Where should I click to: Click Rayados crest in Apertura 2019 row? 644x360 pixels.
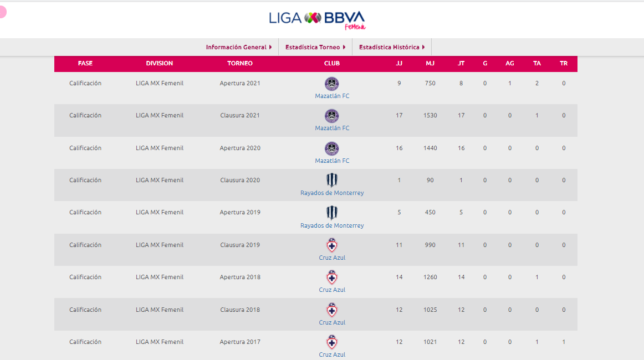[x=332, y=213]
